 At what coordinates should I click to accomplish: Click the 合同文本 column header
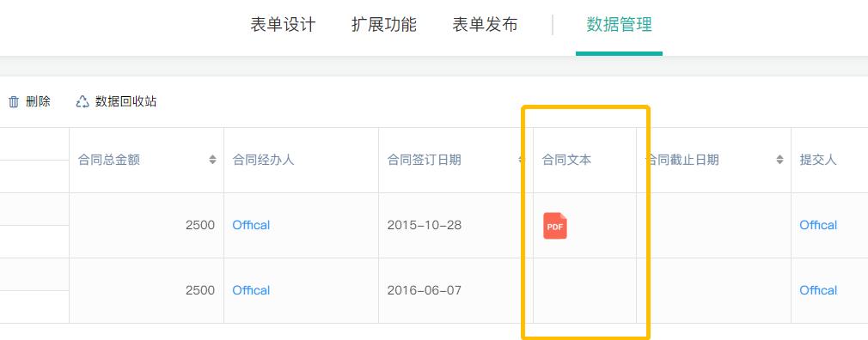tap(566, 160)
